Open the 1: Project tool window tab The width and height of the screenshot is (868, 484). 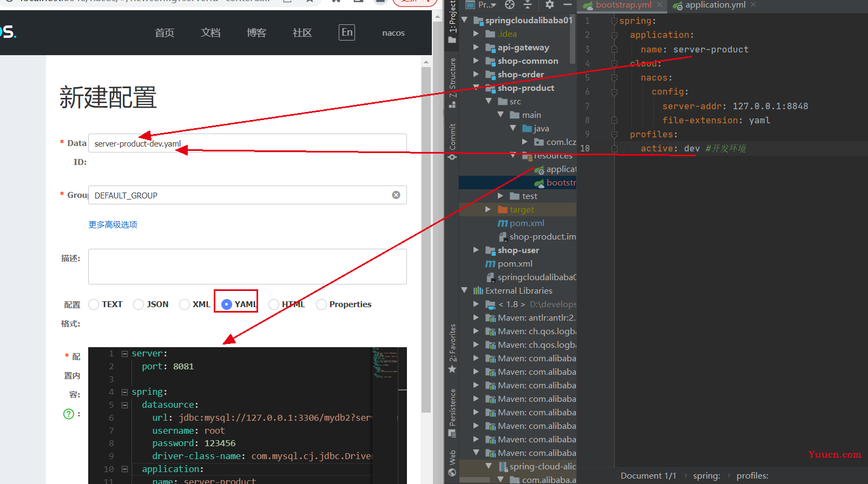click(x=452, y=22)
